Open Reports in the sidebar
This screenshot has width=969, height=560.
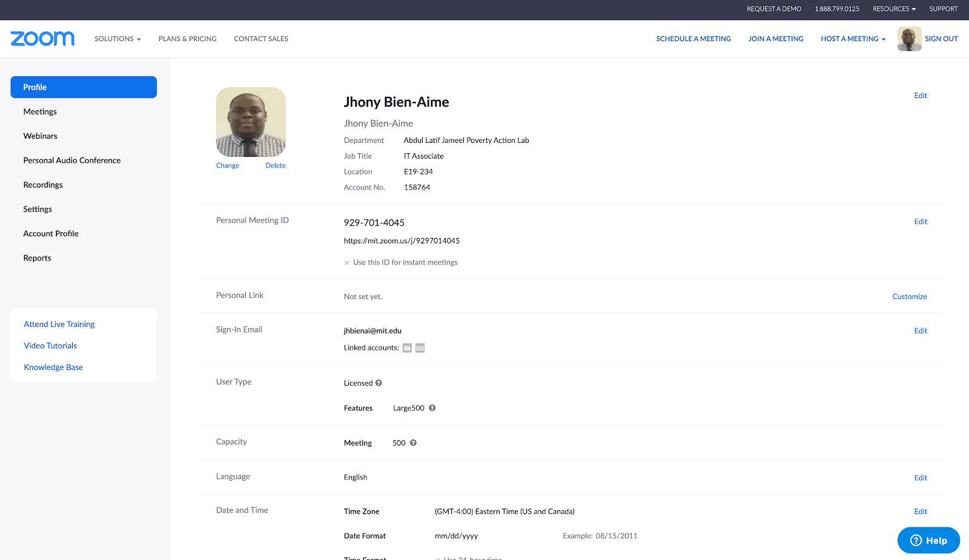pyautogui.click(x=37, y=258)
